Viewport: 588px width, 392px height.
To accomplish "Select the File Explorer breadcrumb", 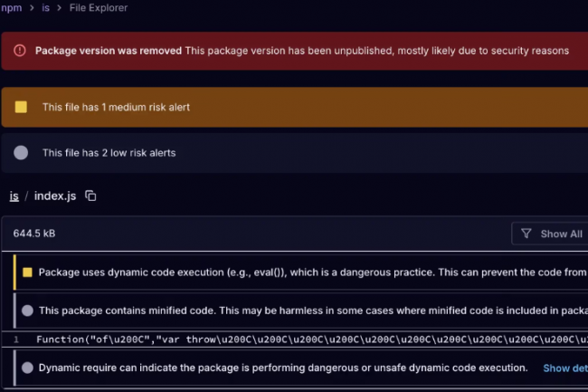I will [x=98, y=8].
